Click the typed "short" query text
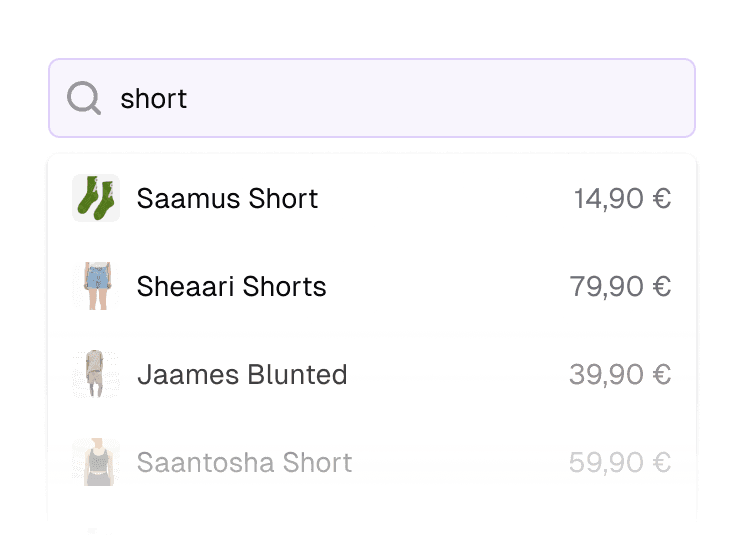744x536 pixels. tap(154, 98)
